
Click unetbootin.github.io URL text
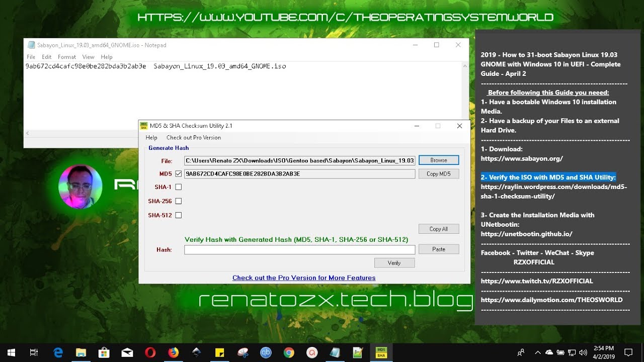(526, 234)
